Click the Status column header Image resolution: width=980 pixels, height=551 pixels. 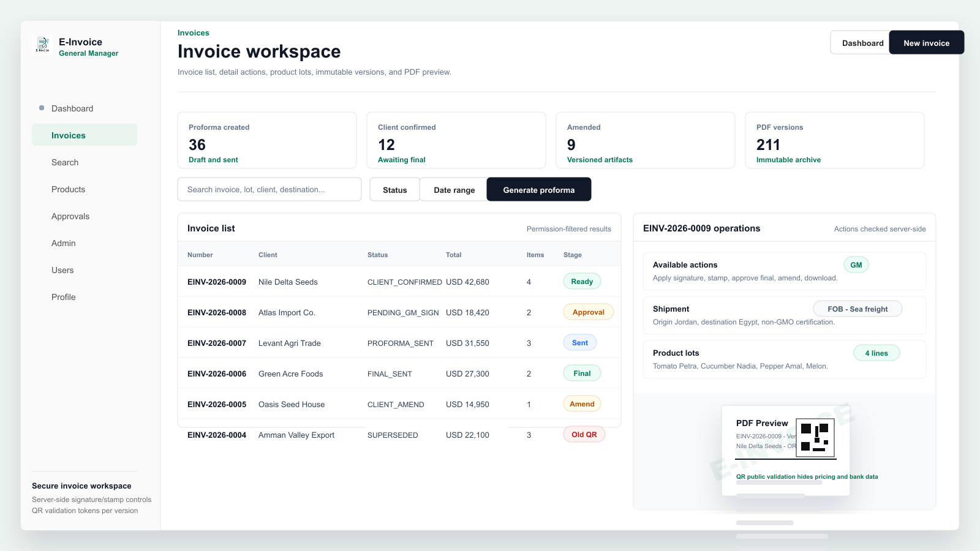[377, 255]
